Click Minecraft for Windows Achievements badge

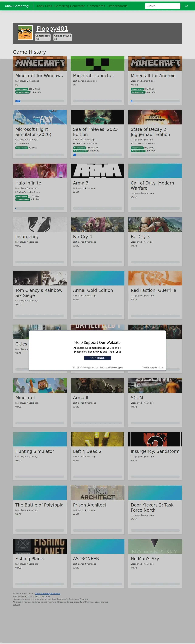click(22, 92)
